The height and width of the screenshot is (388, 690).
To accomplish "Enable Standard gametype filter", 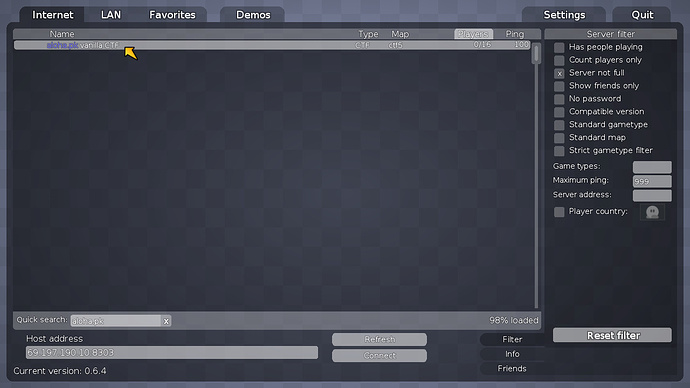I will [x=559, y=125].
